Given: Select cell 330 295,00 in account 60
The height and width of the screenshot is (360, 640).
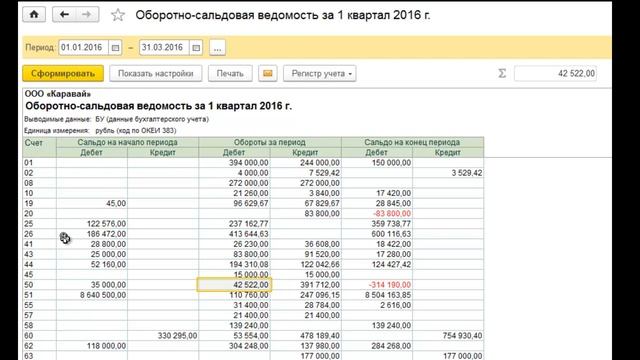Looking at the screenshot, I should [x=163, y=336].
